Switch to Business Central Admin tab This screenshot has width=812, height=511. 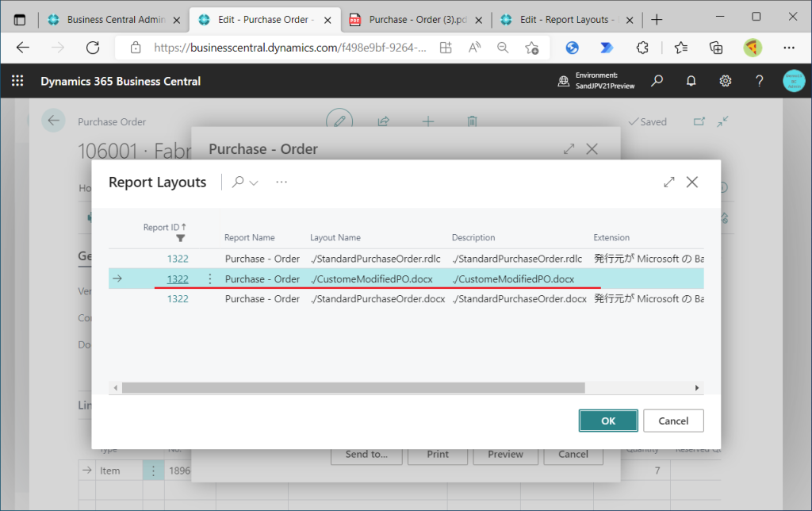pos(114,20)
